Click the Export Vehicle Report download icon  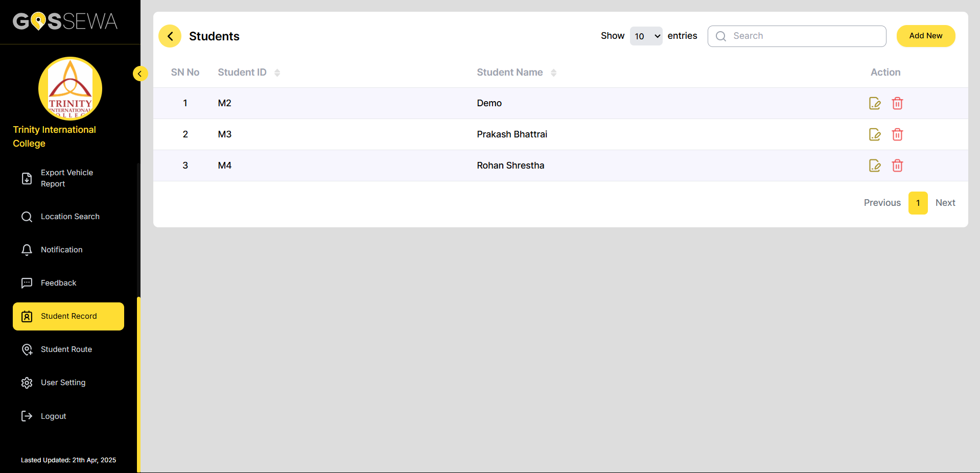[x=27, y=178]
